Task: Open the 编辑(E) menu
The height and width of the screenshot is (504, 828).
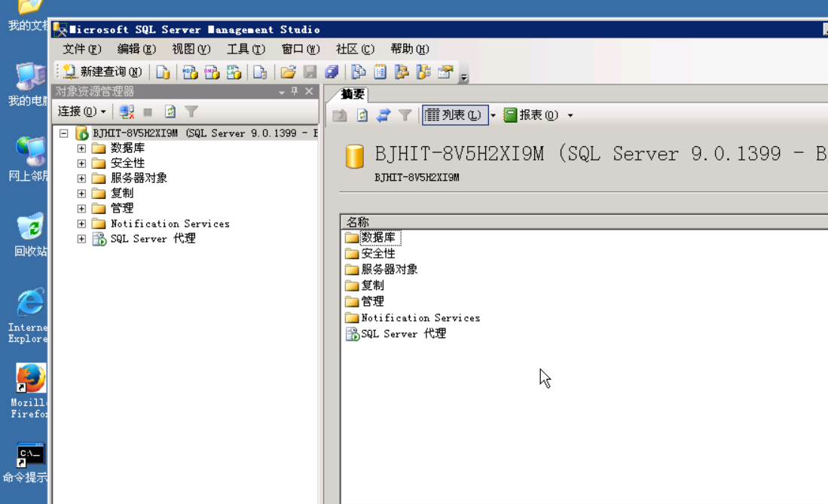Action: [136, 49]
